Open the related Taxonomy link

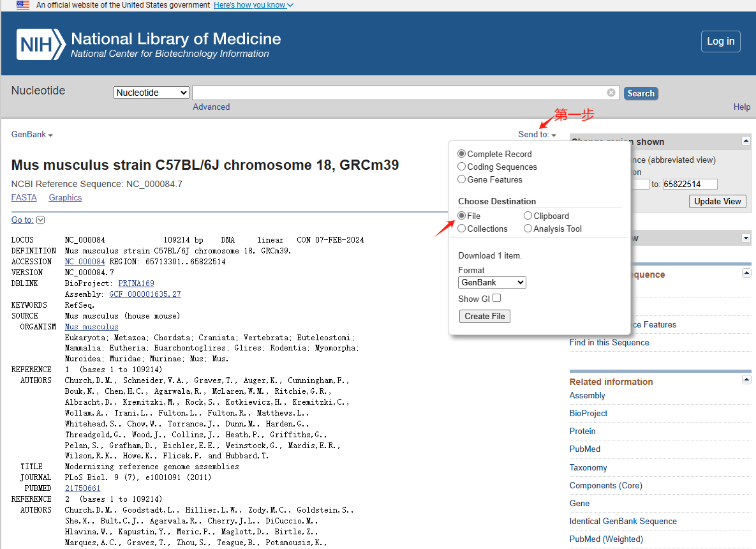(x=588, y=467)
